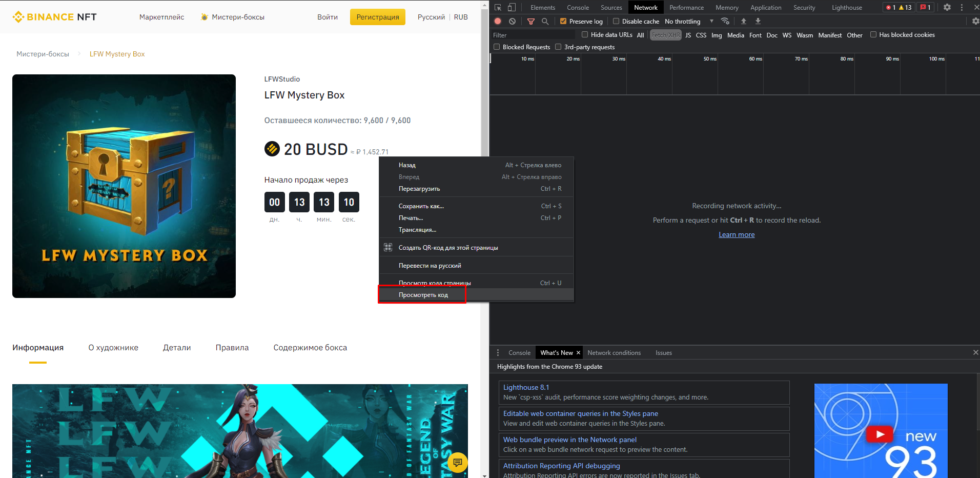Click the page vertical scrollbar down arrow
The image size is (980, 478).
pos(485,475)
